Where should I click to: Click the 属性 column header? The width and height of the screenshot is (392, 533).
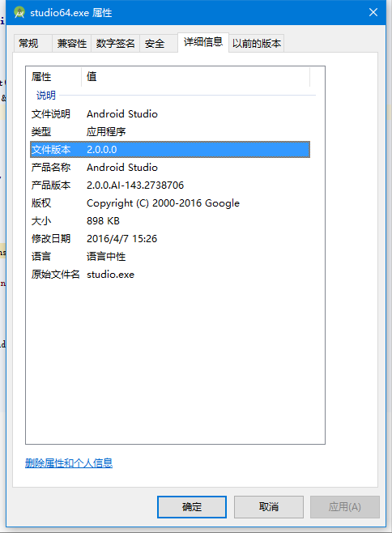(x=53, y=77)
